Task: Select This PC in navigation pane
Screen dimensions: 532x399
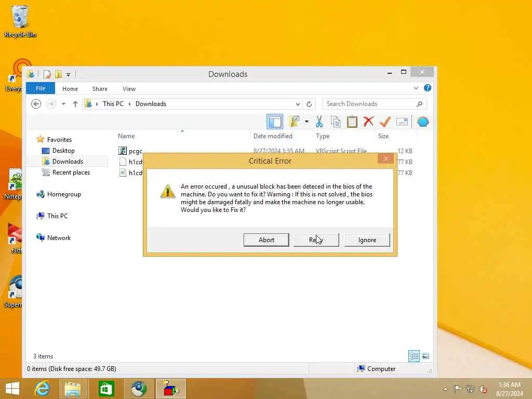Action: coord(57,216)
